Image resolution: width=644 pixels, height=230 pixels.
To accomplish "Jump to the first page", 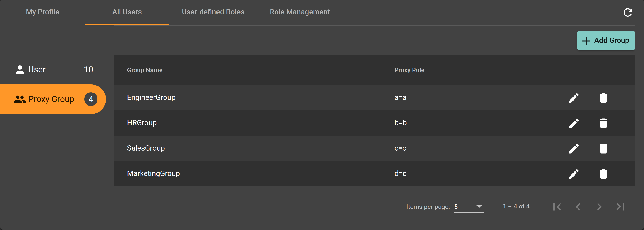I will (x=557, y=207).
